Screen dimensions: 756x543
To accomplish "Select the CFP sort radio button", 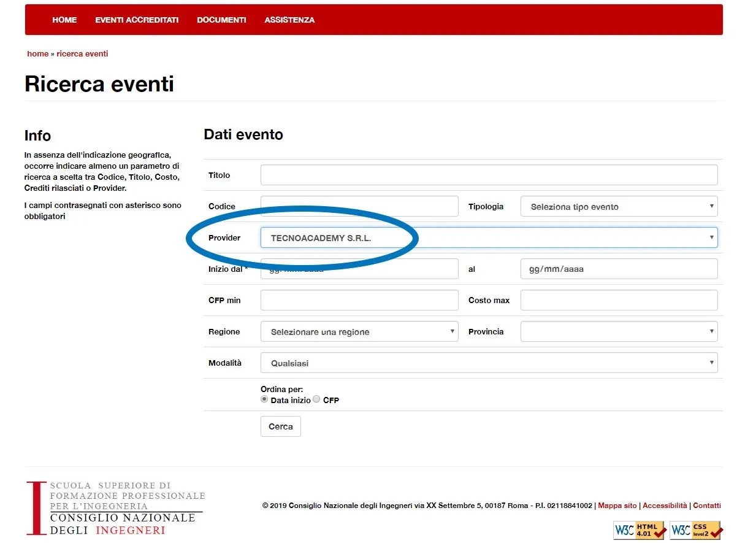I will point(316,399).
